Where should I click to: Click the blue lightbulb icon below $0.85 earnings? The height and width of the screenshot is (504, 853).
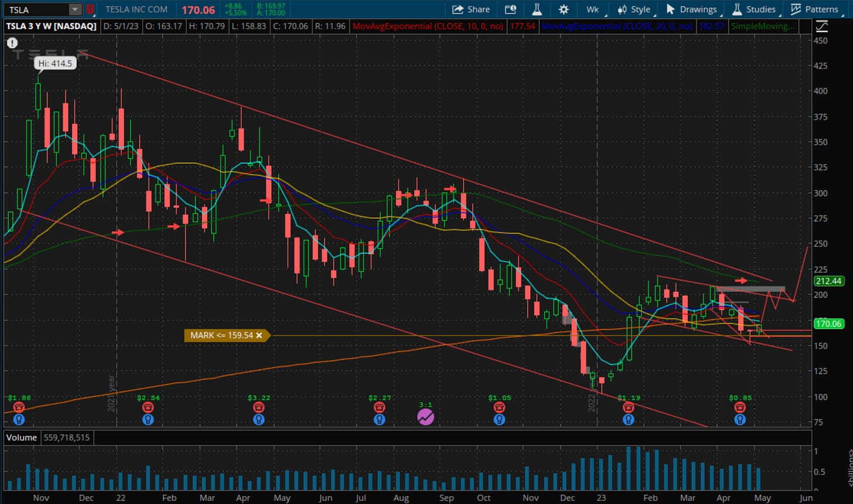(740, 419)
